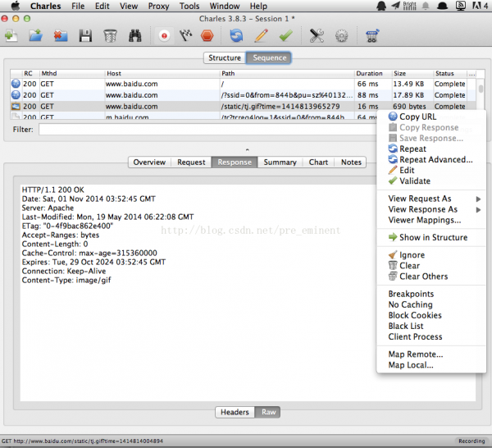The width and height of the screenshot is (492, 448).
Task: Click the New Session toolbar icon
Action: (11, 35)
